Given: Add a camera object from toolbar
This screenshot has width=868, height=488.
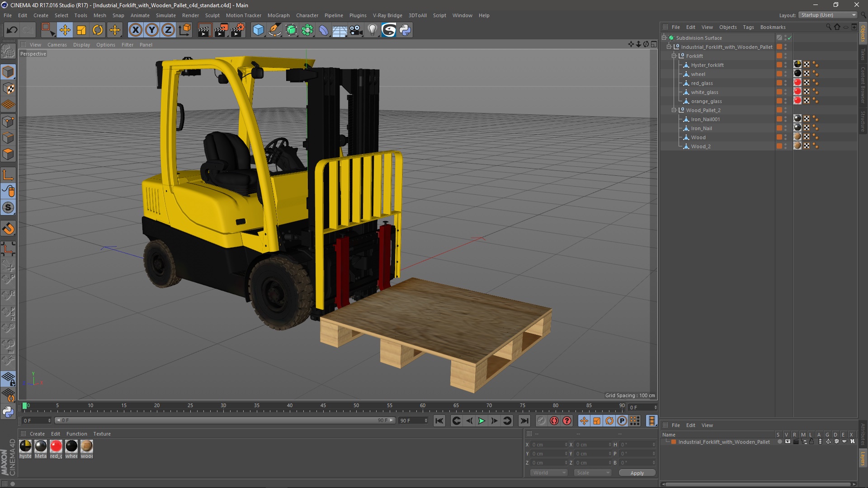Looking at the screenshot, I should (356, 30).
